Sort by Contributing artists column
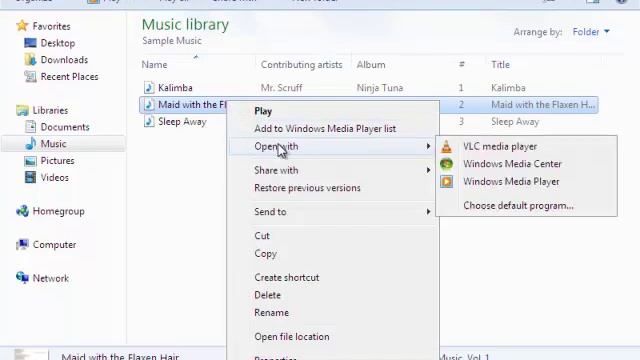 point(302,64)
